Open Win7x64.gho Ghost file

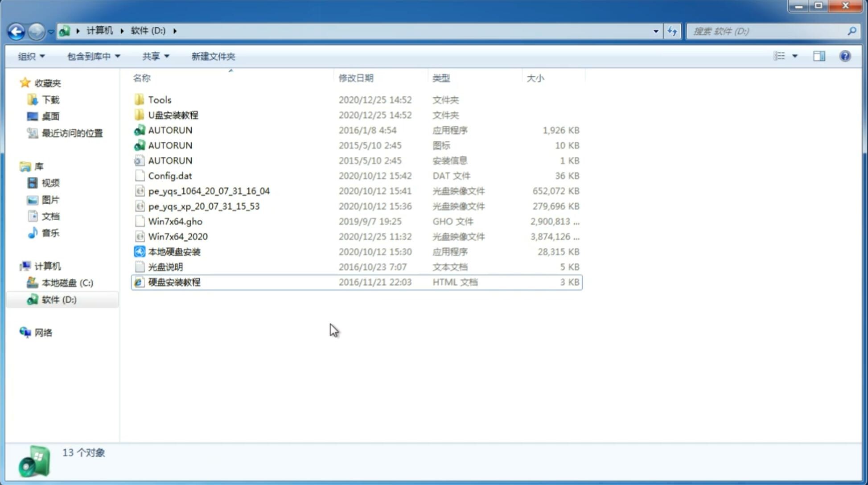[x=175, y=221]
